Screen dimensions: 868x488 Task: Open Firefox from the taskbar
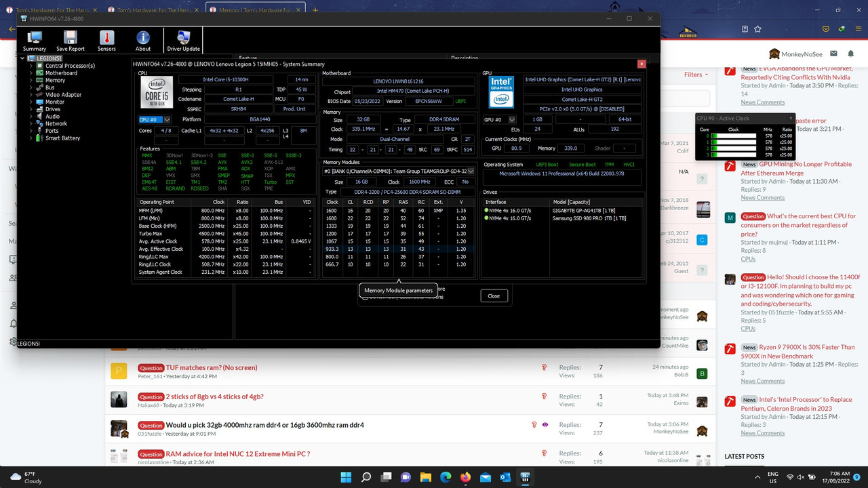(465, 477)
